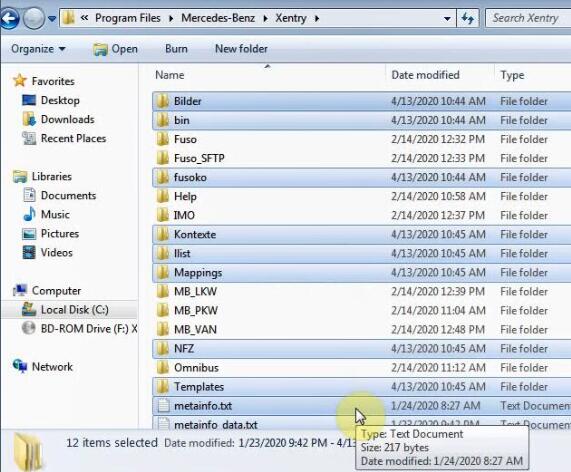Screen dimensions: 571x472
Task: Select Local Disk (C:) drive
Action: click(x=75, y=310)
